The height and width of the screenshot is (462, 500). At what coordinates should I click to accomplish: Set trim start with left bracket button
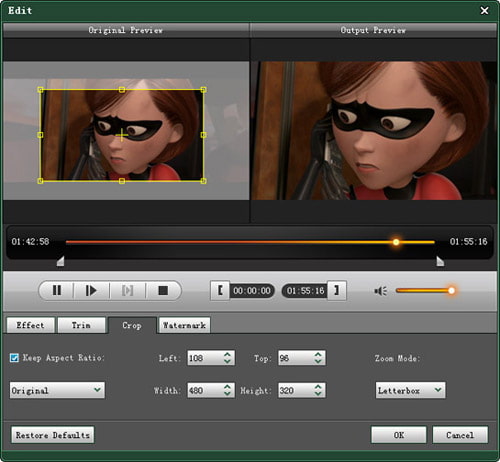(220, 290)
